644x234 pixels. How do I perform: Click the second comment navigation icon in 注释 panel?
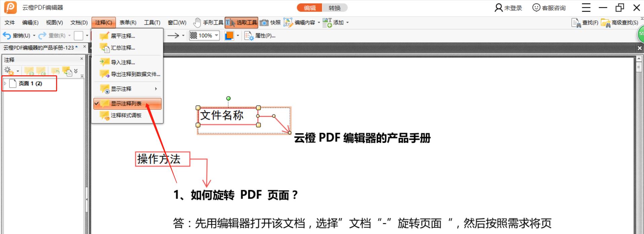tap(41, 71)
